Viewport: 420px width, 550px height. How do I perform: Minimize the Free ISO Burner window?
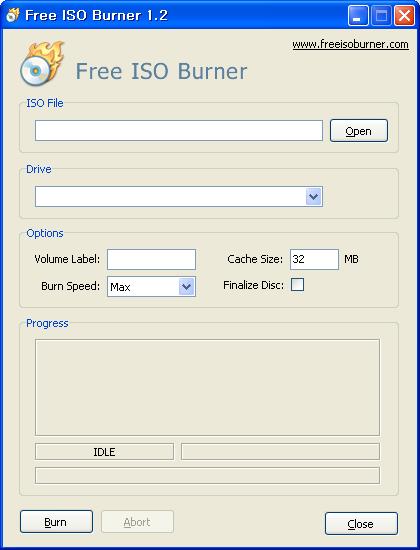coord(358,16)
